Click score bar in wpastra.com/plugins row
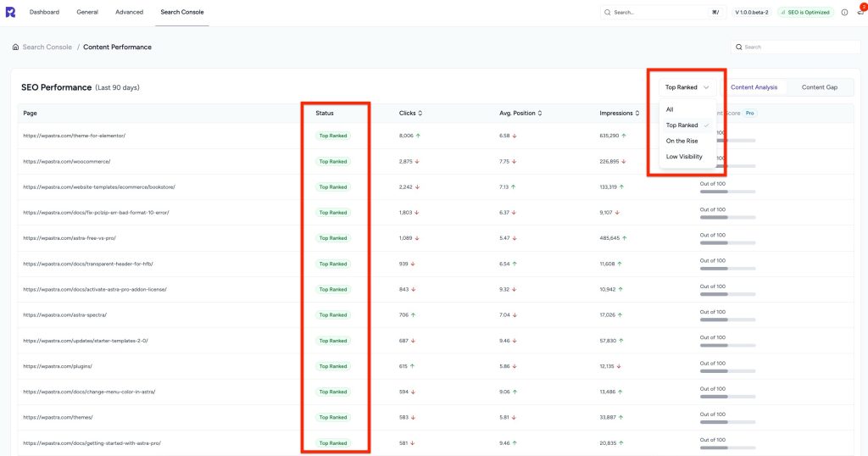 727,371
